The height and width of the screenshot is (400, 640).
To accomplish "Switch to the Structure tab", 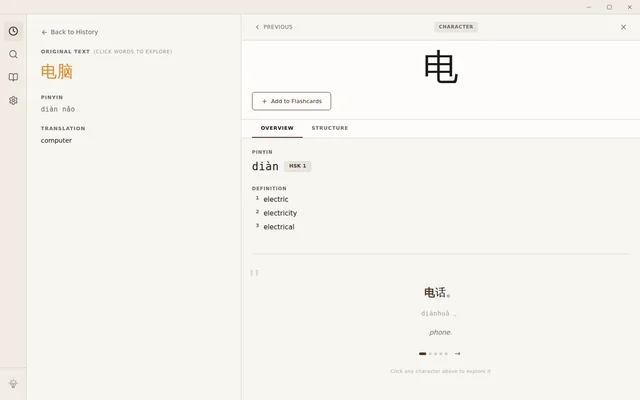I will 330,128.
